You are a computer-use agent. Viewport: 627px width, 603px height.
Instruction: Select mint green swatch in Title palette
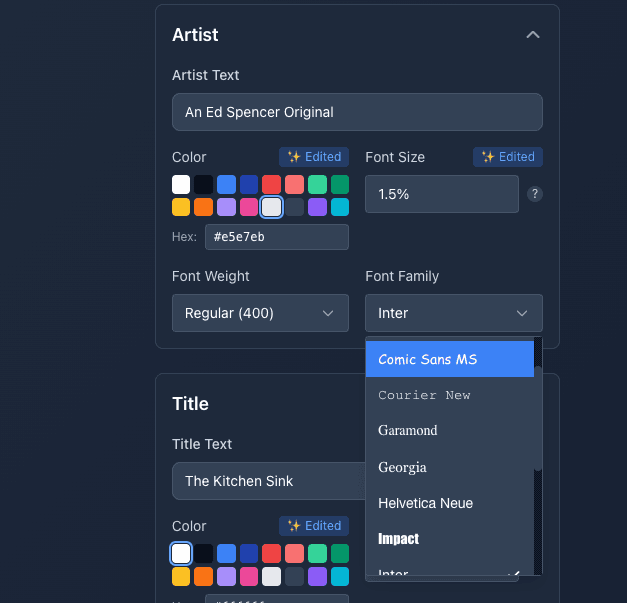tap(317, 554)
